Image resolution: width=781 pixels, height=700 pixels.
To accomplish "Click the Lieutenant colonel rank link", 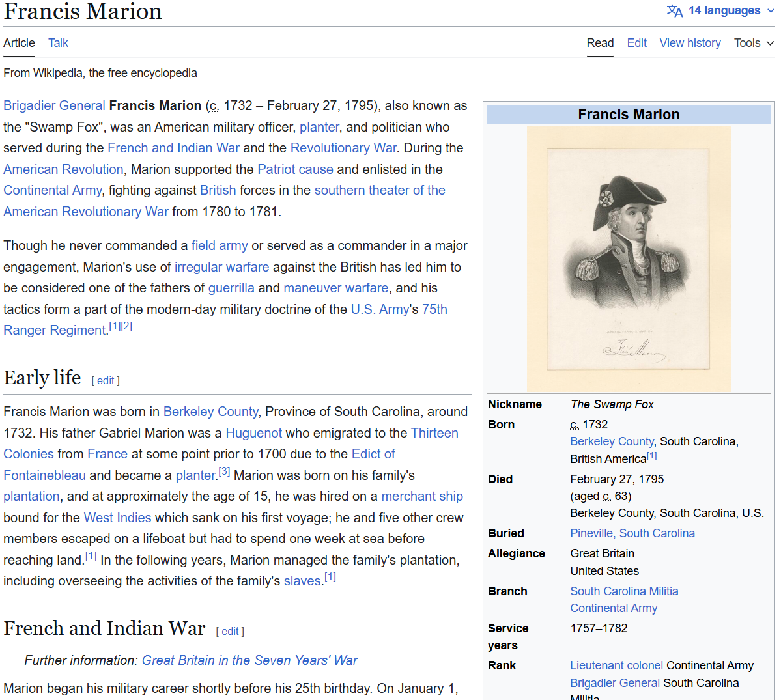I will coord(616,665).
